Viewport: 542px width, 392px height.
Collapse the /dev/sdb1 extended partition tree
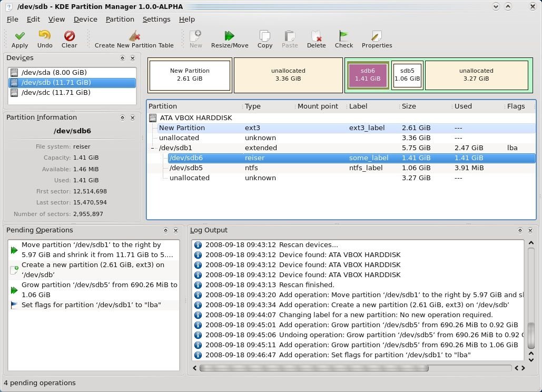click(153, 148)
